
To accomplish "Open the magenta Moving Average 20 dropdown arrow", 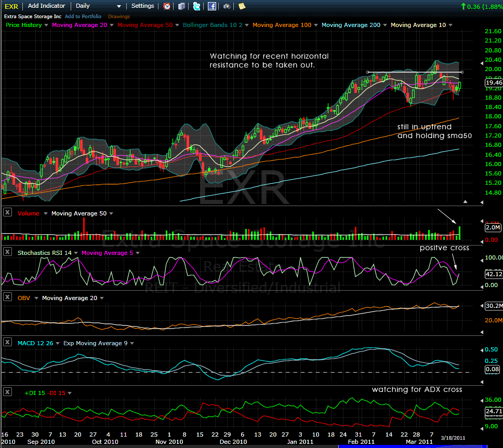I will coord(112,25).
